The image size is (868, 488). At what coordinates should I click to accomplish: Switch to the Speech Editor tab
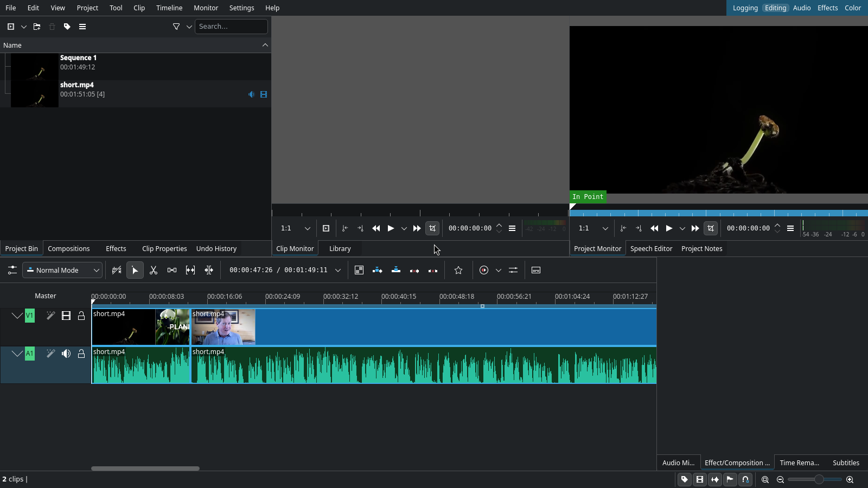(651, 248)
